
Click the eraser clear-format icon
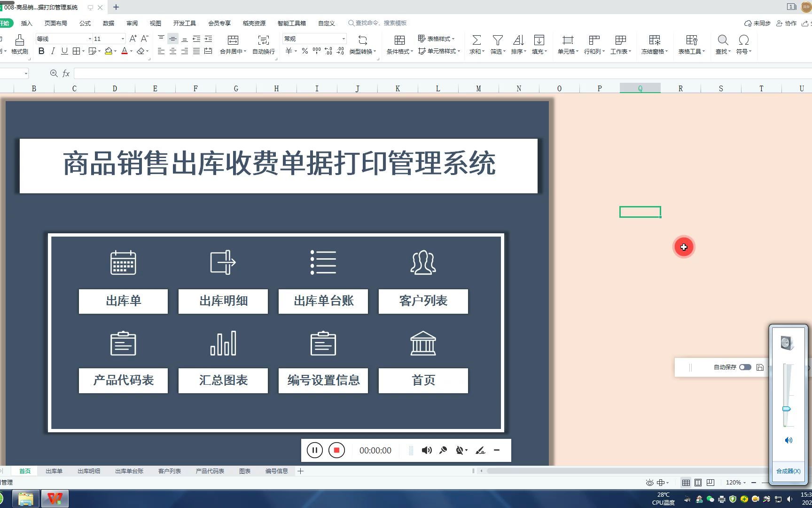point(141,51)
